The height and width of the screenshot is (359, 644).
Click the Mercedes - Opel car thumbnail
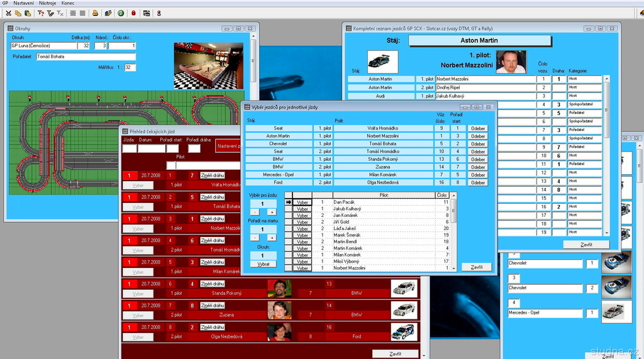616,311
